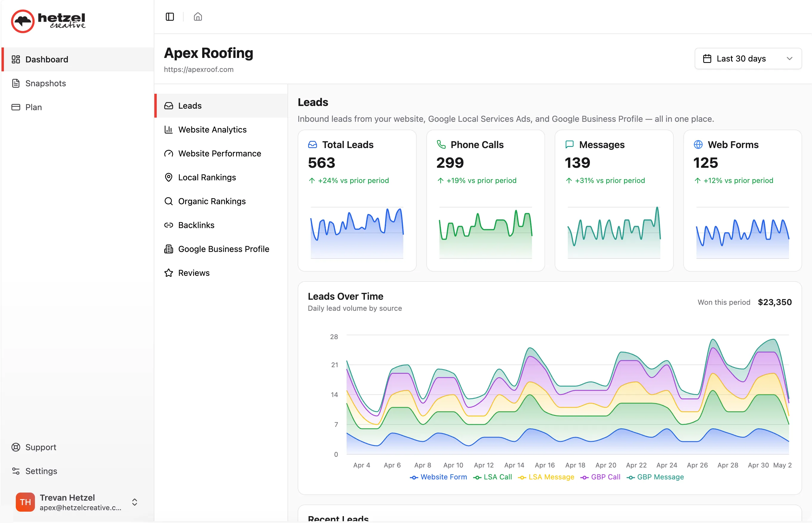Expand the Trevan Hetzel account switcher
812x523 pixels.
[x=134, y=502]
